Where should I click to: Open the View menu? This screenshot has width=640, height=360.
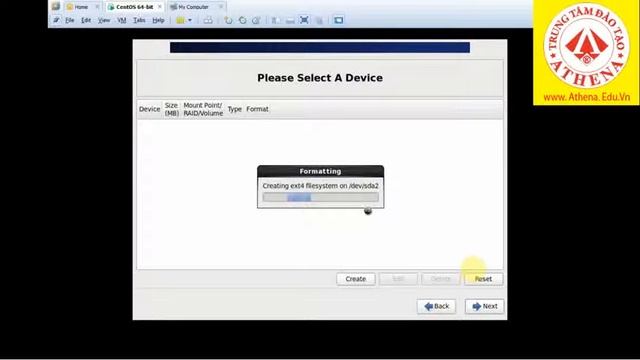click(104, 20)
